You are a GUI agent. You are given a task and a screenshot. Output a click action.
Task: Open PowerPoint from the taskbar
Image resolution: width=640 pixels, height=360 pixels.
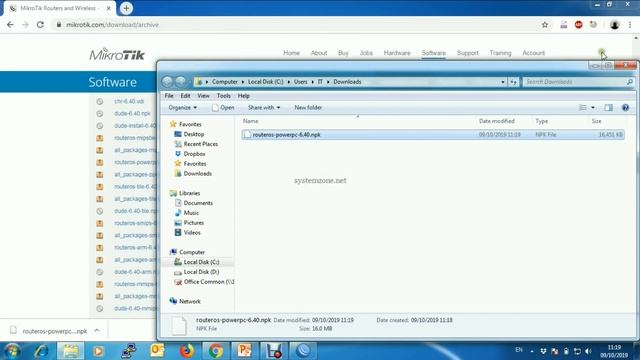point(244,351)
